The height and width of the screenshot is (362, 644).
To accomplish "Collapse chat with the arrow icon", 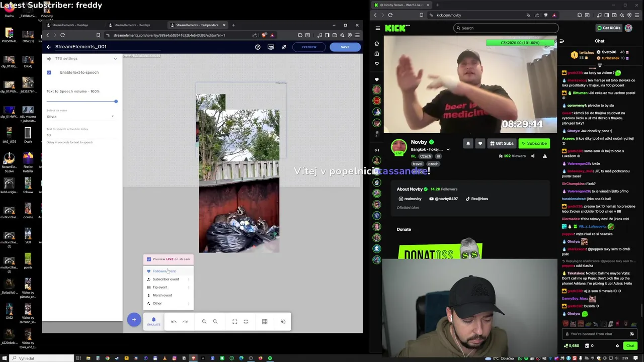I will (562, 41).
